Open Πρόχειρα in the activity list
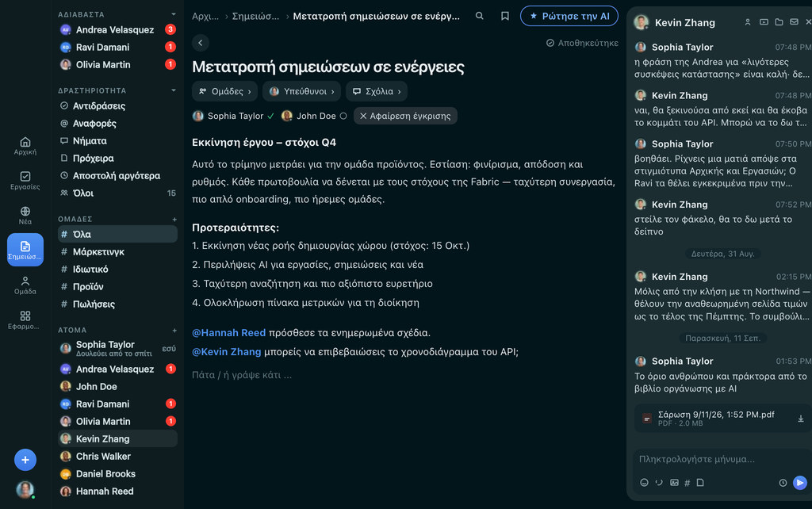The image size is (812, 509). coord(117,158)
